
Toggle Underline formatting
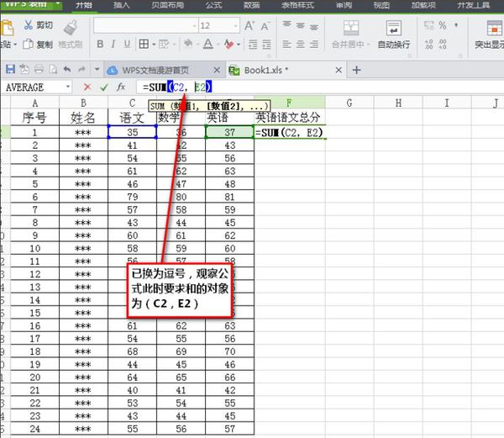[x=127, y=44]
